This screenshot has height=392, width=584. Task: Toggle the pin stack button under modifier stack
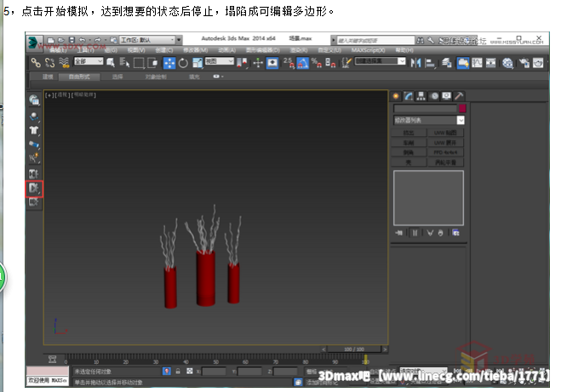pyautogui.click(x=398, y=232)
